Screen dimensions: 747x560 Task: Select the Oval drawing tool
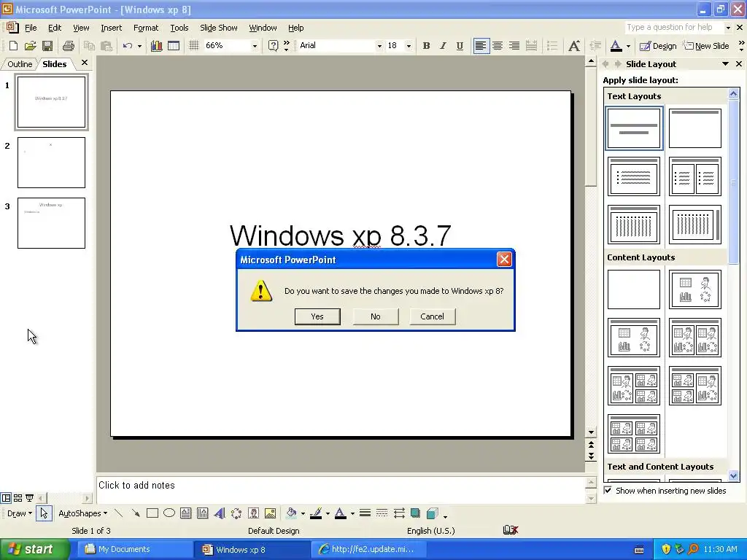click(169, 513)
